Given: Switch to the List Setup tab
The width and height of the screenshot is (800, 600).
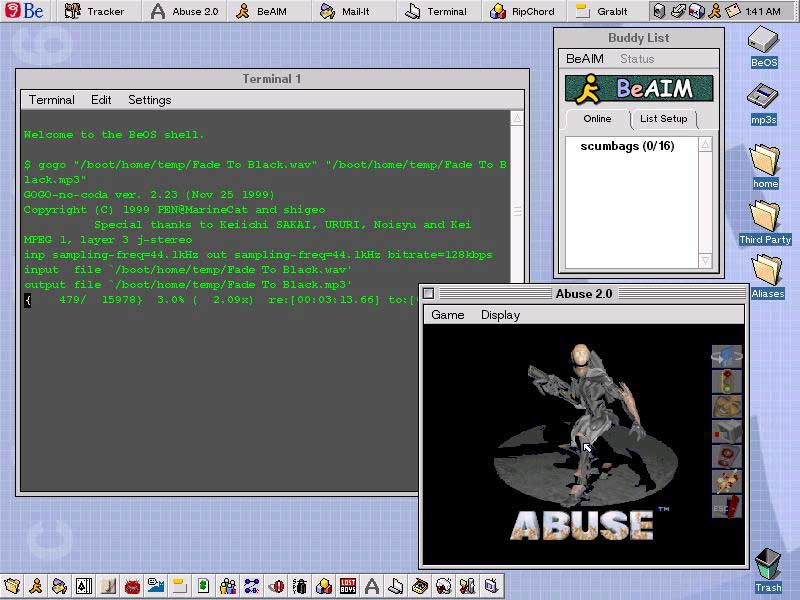Looking at the screenshot, I should (x=664, y=119).
